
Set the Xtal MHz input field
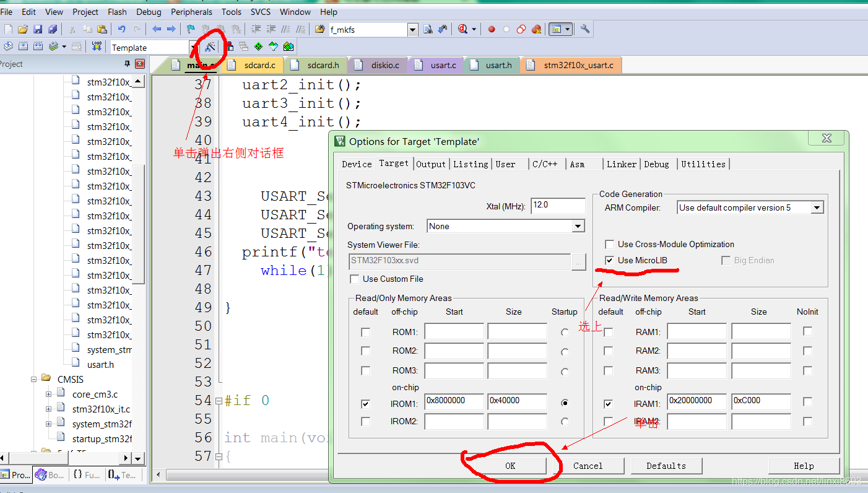point(557,206)
